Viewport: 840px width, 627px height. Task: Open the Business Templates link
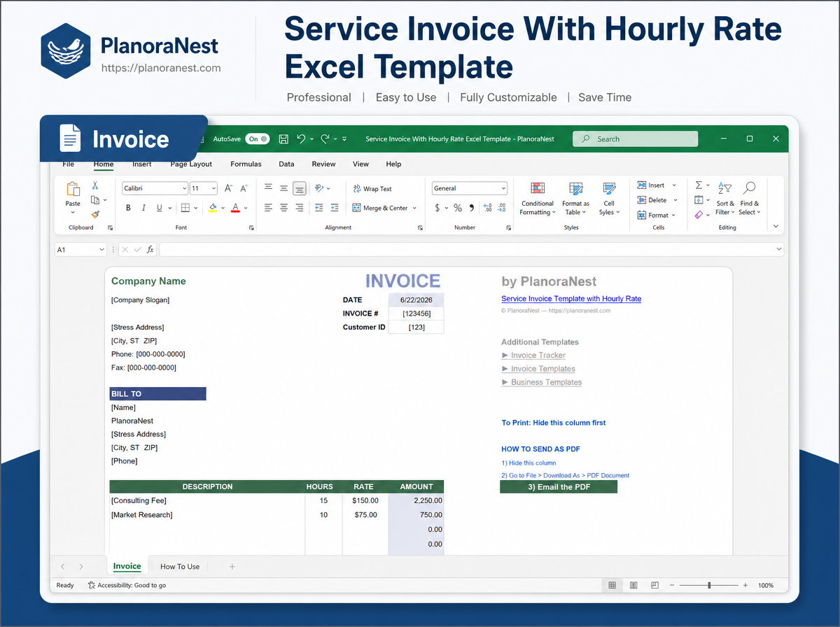pyautogui.click(x=547, y=382)
